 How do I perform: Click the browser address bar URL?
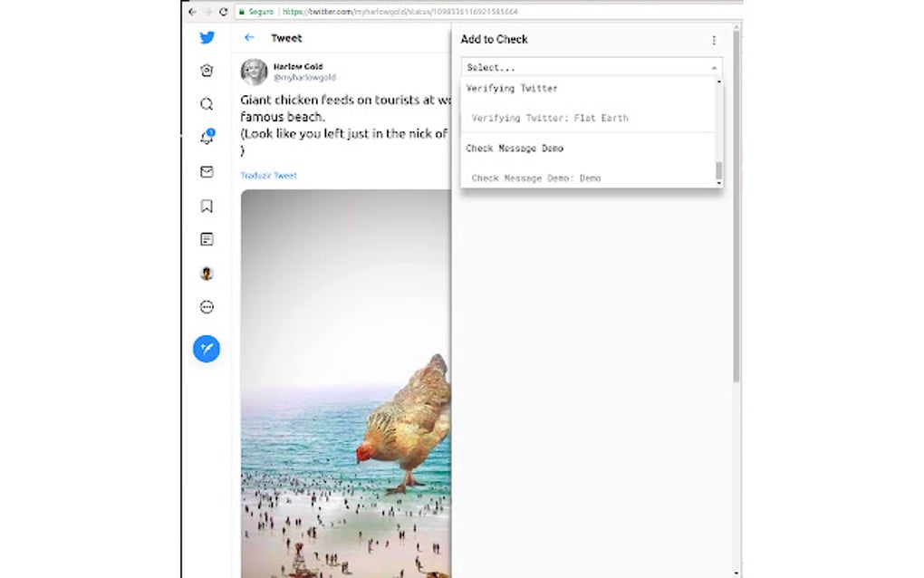tap(399, 11)
